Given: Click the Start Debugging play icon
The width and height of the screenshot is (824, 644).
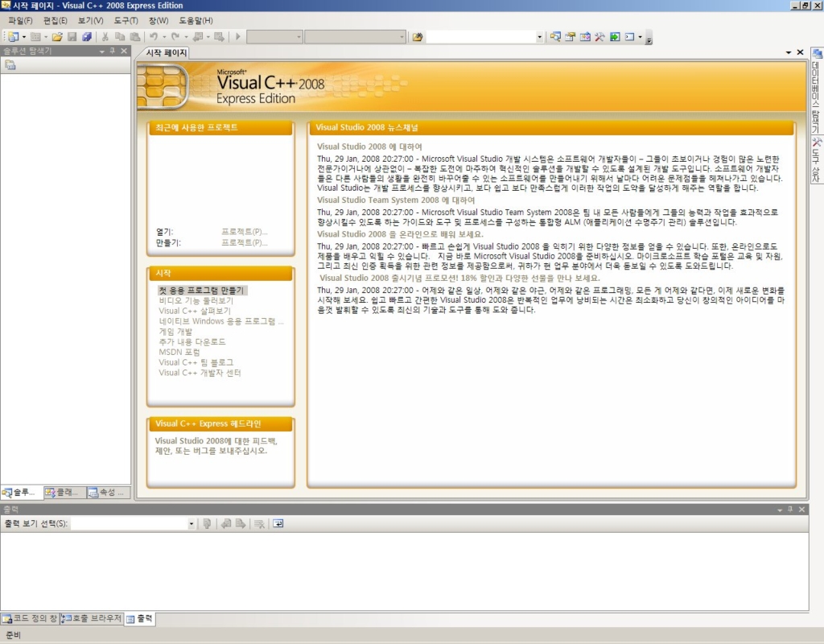Looking at the screenshot, I should point(238,37).
